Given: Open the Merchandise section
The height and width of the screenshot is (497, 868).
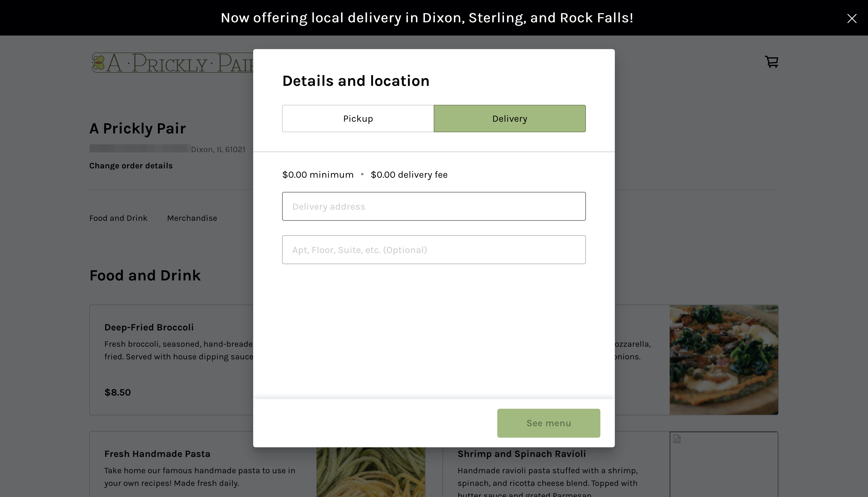Looking at the screenshot, I should click(192, 218).
